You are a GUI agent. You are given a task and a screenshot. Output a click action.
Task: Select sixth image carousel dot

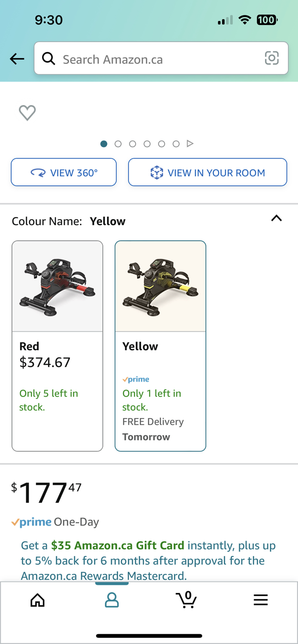pyautogui.click(x=176, y=144)
